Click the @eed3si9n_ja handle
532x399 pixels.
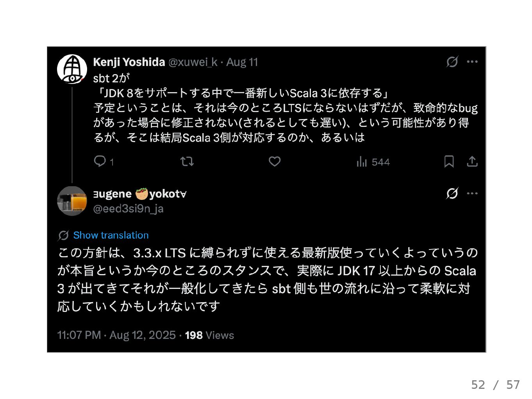(x=128, y=208)
